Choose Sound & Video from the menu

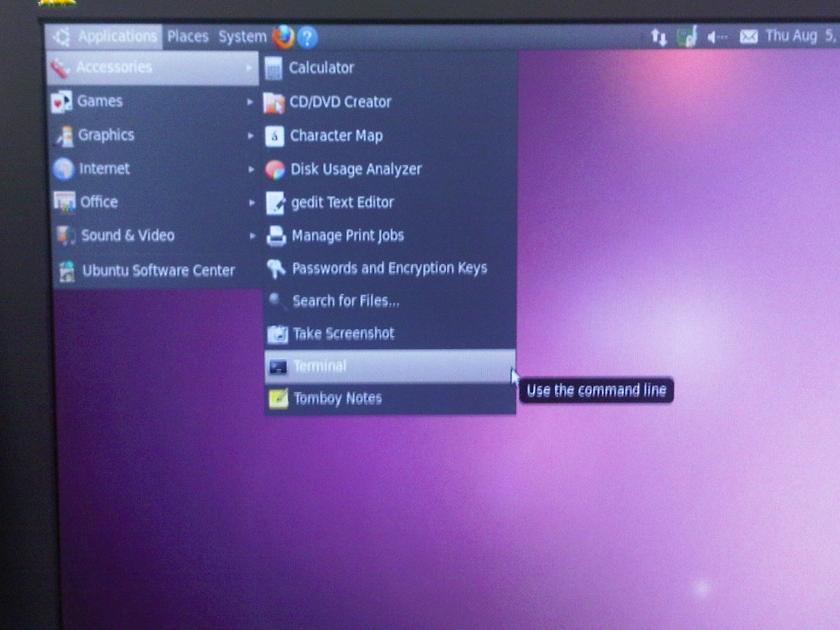(157, 236)
